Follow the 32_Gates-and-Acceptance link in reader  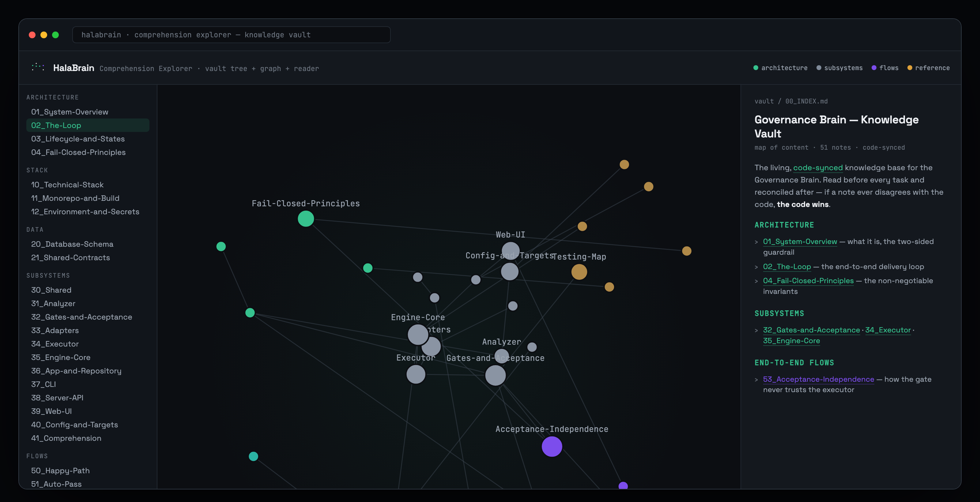click(812, 330)
